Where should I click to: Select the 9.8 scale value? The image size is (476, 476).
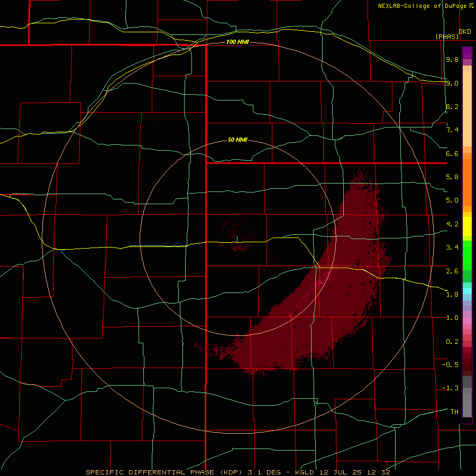(x=452, y=59)
